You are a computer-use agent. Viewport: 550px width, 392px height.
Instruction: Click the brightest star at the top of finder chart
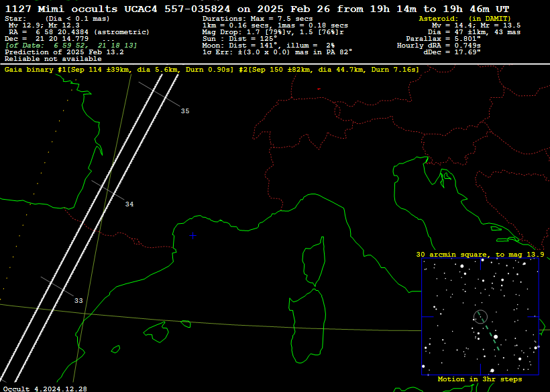[x=462, y=265]
